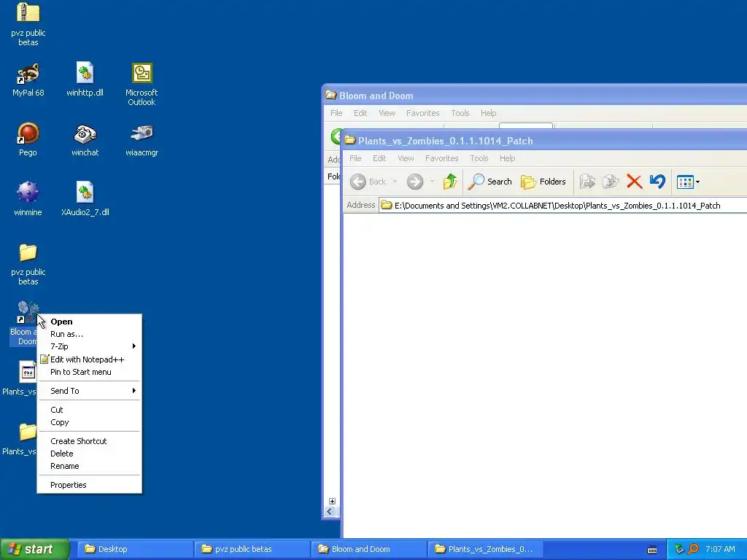The width and height of the screenshot is (747, 560).
Task: Choose Open from context menu
Action: (x=89, y=322)
